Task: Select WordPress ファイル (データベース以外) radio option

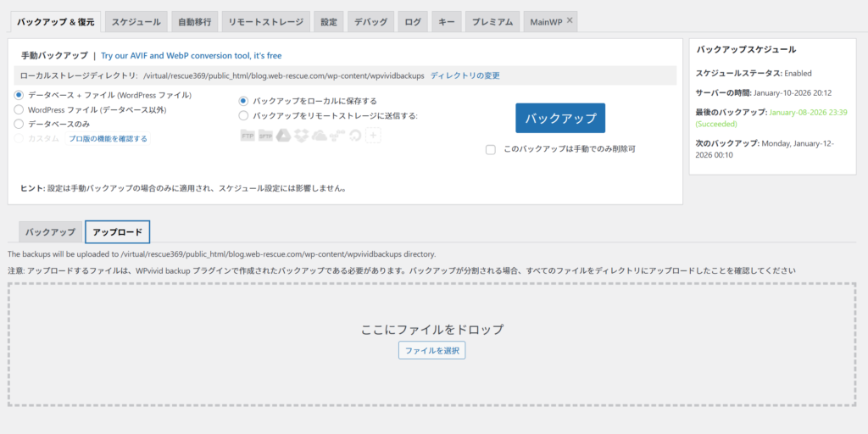Action: tap(19, 109)
